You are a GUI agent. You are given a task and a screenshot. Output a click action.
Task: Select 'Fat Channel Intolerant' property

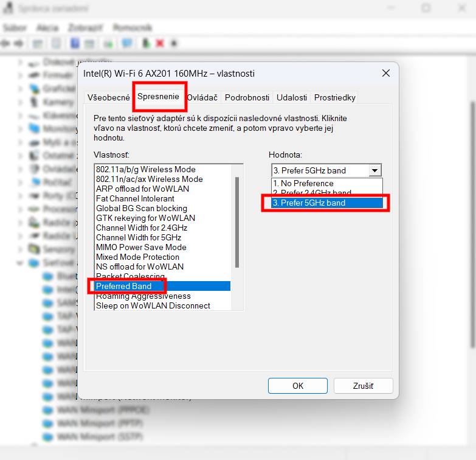coord(163,198)
